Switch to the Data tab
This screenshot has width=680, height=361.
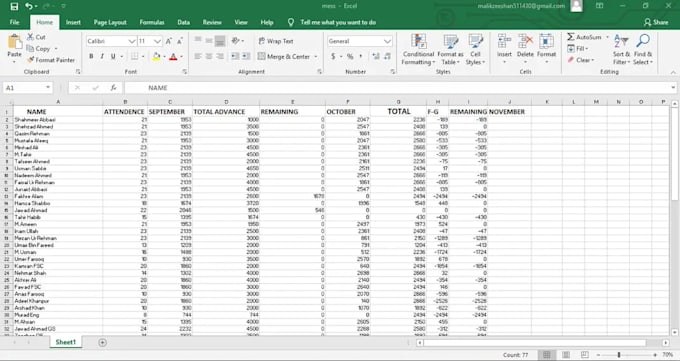pos(183,22)
